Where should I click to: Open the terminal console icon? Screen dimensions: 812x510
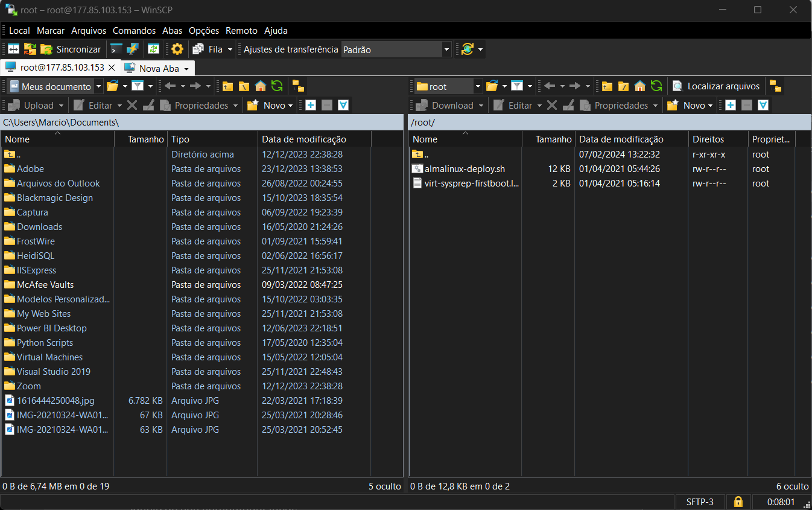[x=116, y=49]
